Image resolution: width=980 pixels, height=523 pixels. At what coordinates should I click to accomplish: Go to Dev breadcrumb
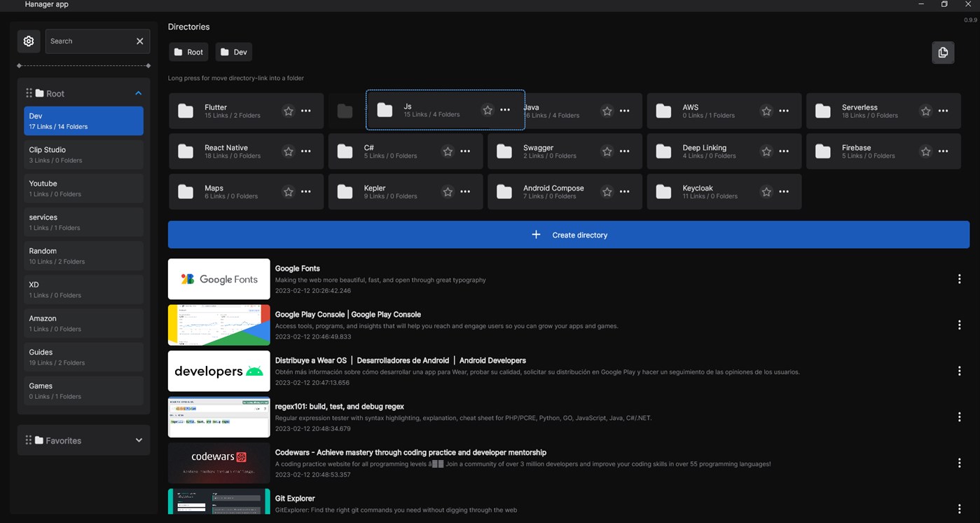(x=234, y=52)
